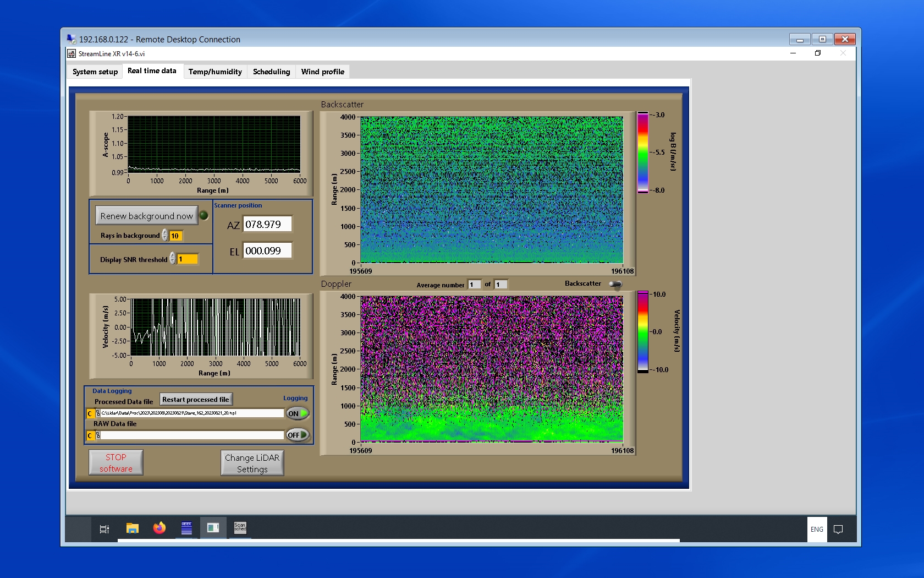The width and height of the screenshot is (924, 578).
Task: Enable RAW data file logging
Action: click(x=298, y=435)
